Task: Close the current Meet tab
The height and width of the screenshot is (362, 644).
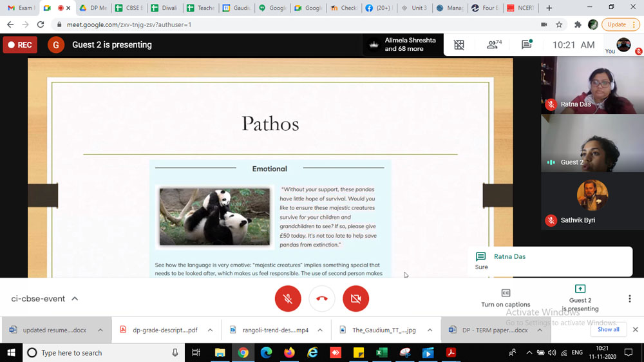Action: [68, 8]
